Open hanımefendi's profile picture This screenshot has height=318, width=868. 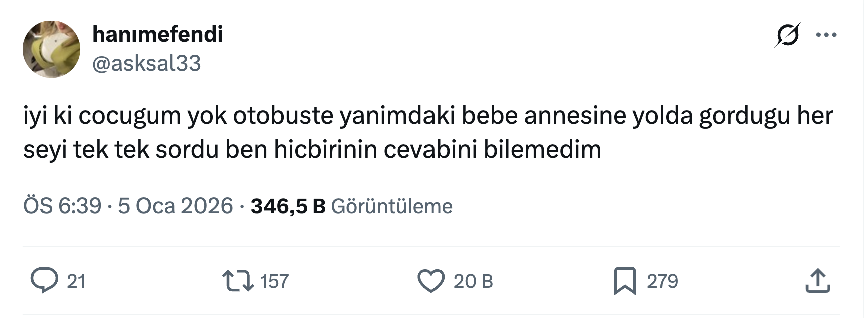pos(51,49)
